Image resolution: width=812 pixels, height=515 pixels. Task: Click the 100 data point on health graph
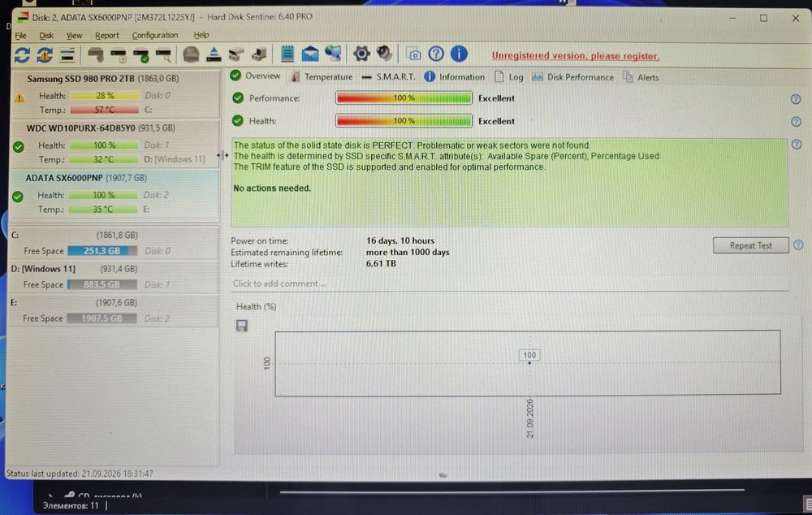tap(529, 362)
